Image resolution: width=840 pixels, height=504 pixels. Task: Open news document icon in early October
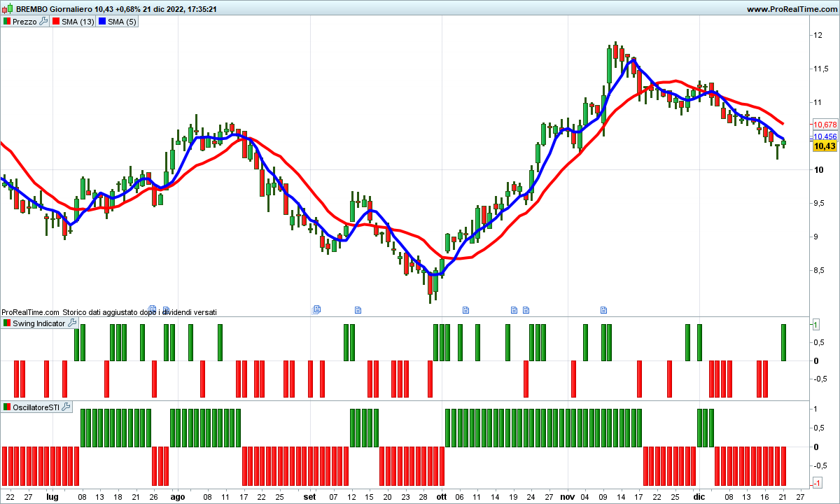coord(465,309)
